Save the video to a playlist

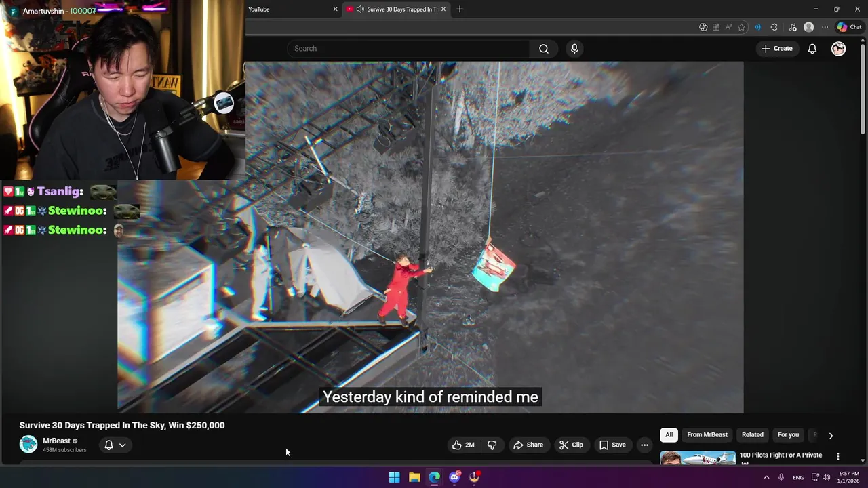[x=612, y=445]
